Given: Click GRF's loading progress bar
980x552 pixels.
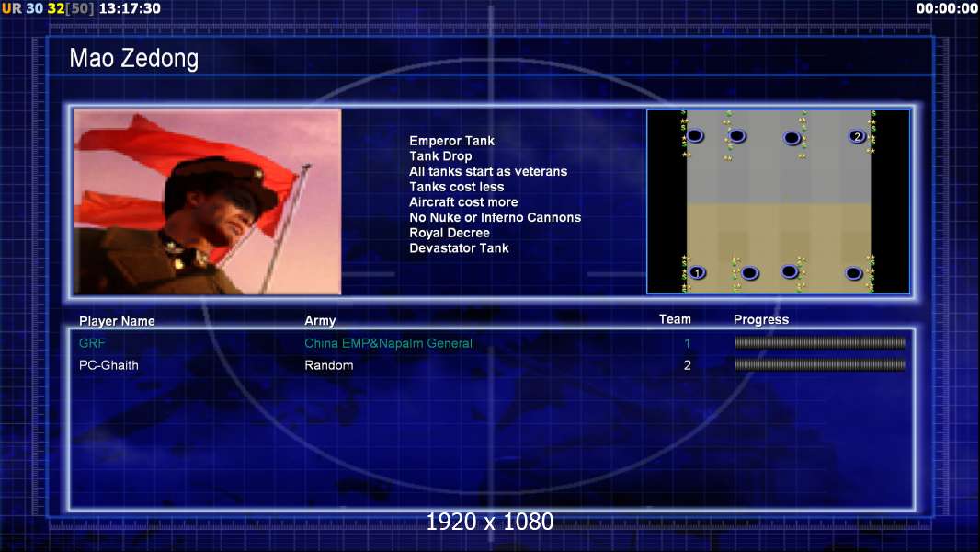Looking at the screenshot, I should (x=819, y=342).
